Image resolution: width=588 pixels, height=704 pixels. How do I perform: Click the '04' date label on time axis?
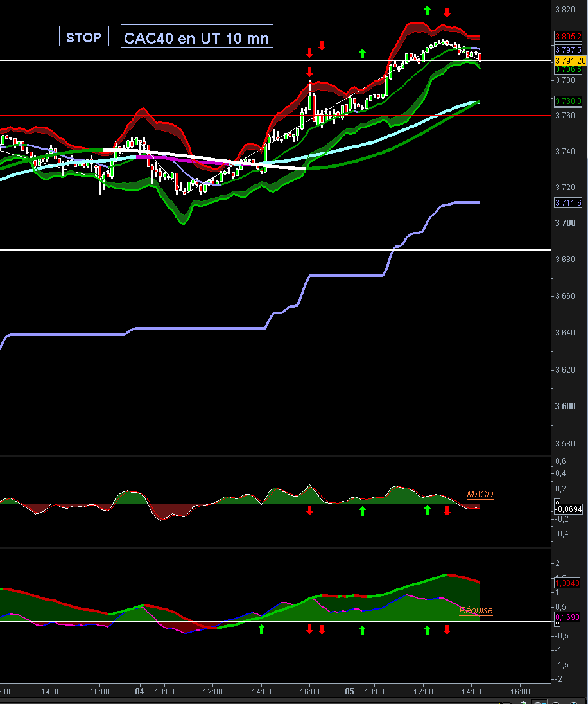[139, 691]
